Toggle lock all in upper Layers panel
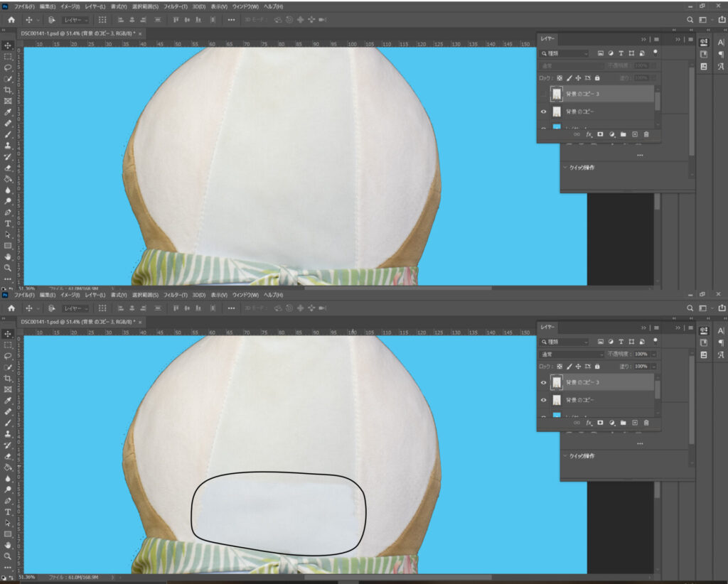728x584 pixels. pyautogui.click(x=597, y=78)
